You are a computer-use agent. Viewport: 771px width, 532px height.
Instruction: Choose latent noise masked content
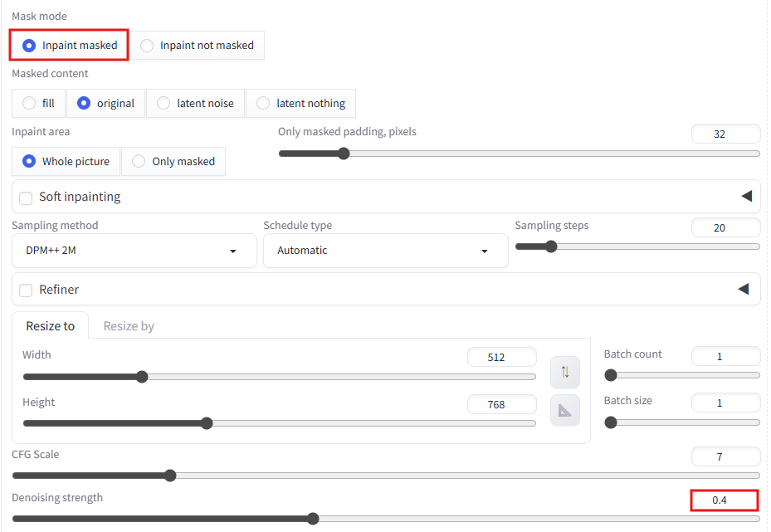click(195, 103)
